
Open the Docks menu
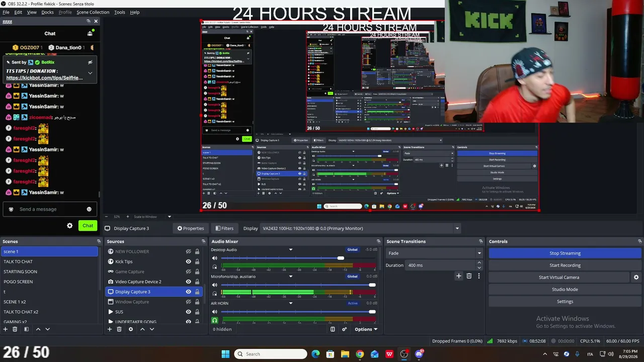click(x=47, y=12)
